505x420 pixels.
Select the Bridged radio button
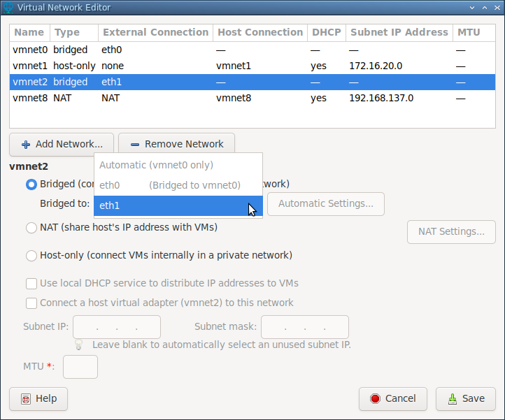coord(31,184)
